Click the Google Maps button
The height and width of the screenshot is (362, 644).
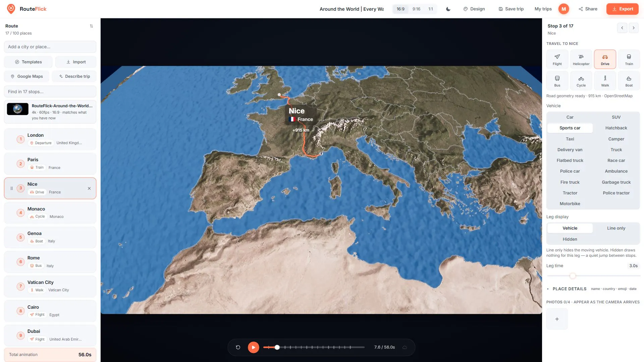pos(26,76)
